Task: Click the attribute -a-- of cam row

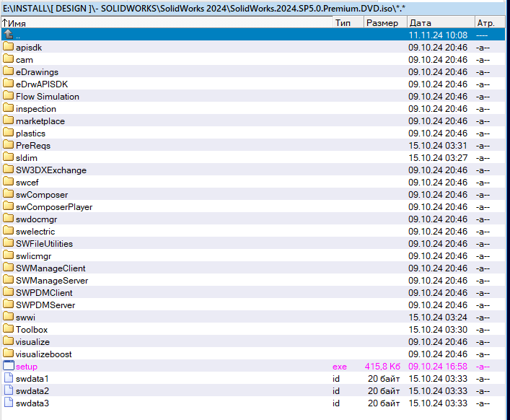Action: tap(483, 60)
